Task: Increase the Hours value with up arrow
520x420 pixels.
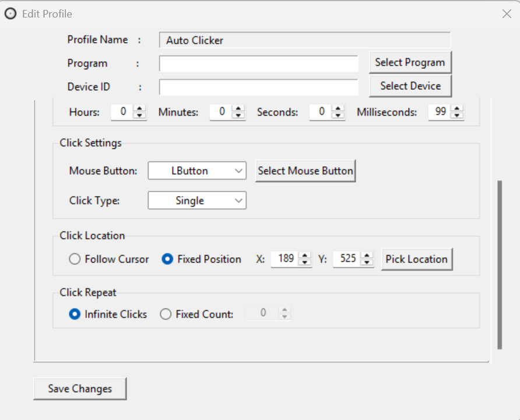Action: pyautogui.click(x=139, y=108)
